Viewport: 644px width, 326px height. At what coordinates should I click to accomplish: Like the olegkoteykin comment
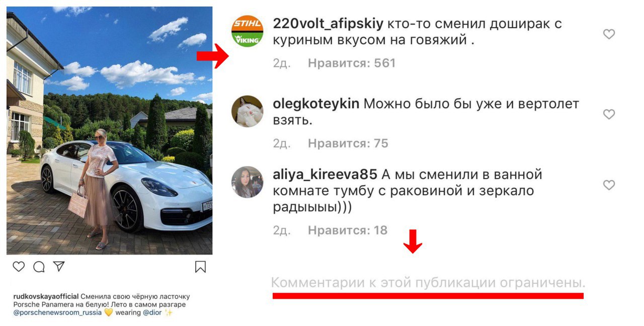click(609, 114)
